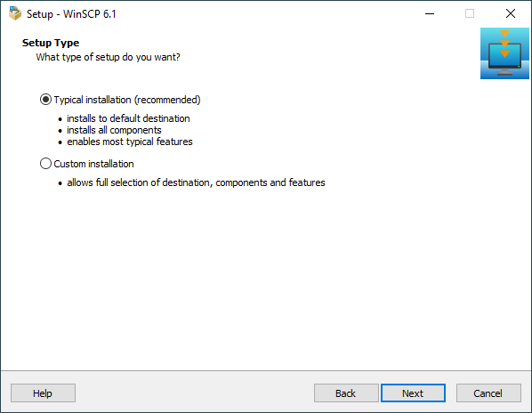The height and width of the screenshot is (413, 532).
Task: Click the WinSCP installer box icon in title bar
Action: [x=15, y=13]
